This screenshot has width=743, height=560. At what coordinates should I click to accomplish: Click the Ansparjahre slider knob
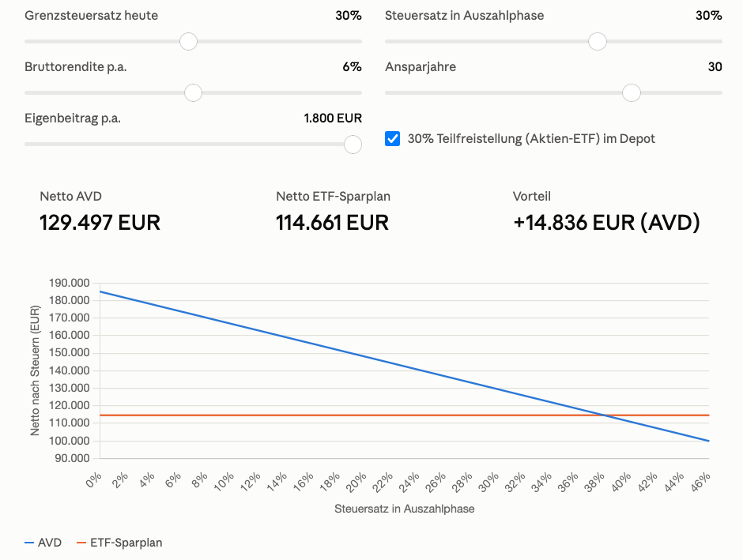pos(632,92)
